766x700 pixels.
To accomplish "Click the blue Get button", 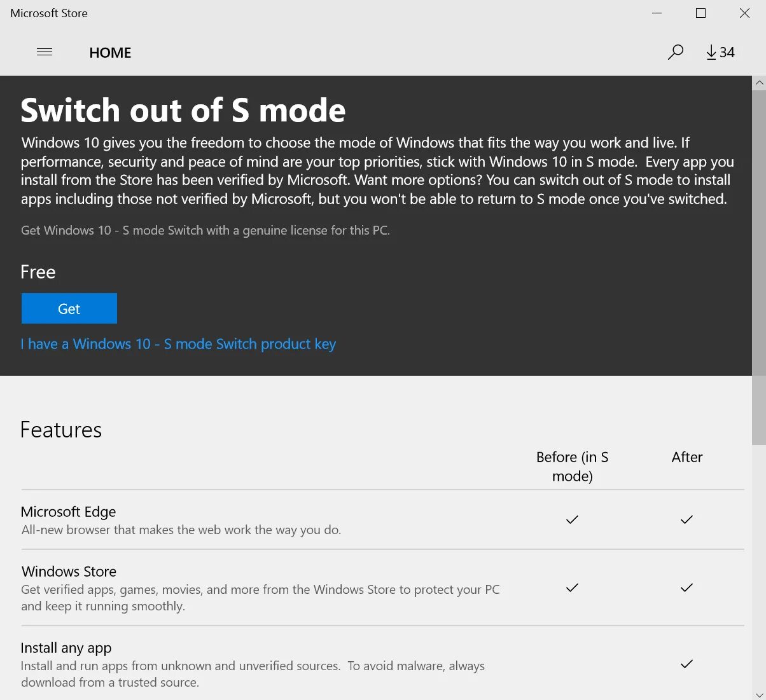I will click(69, 308).
